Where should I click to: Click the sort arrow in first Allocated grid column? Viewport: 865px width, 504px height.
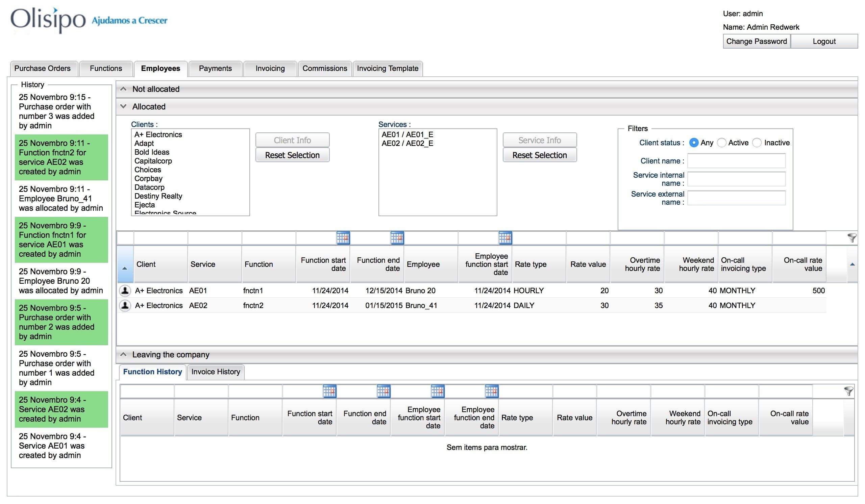coord(125,268)
